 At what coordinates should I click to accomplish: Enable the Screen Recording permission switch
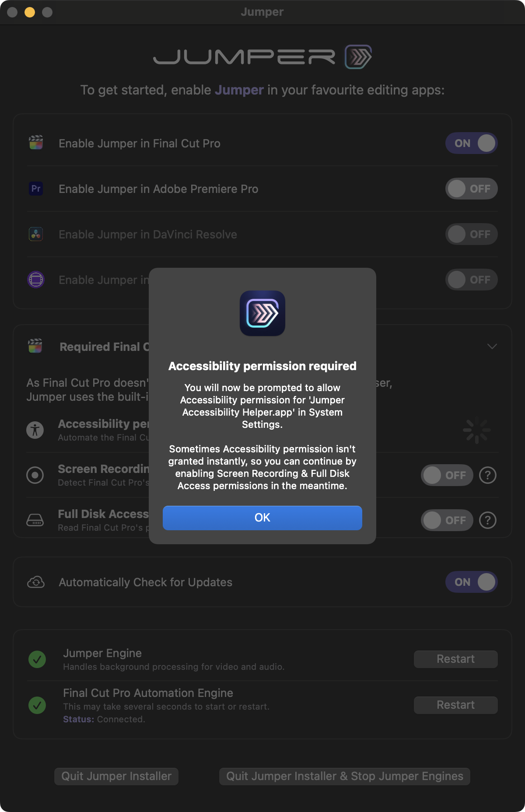(x=447, y=475)
